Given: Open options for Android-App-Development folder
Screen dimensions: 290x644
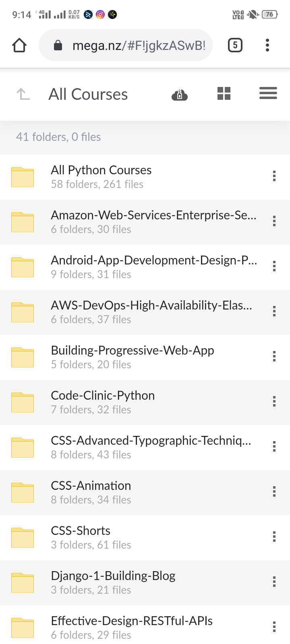Looking at the screenshot, I should (x=274, y=266).
